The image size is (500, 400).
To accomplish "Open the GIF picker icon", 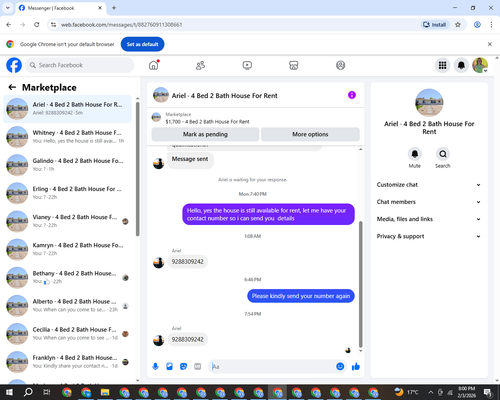I will [x=198, y=367].
